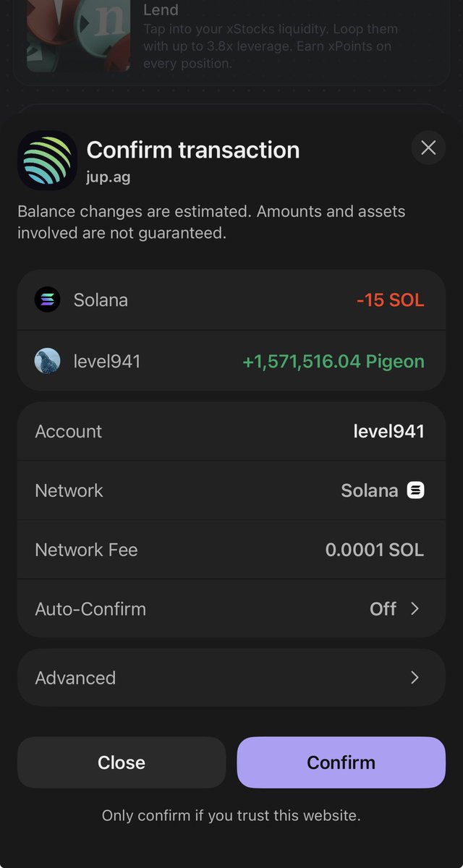Toggle the Auto-Confirm Off setting

coord(383,609)
